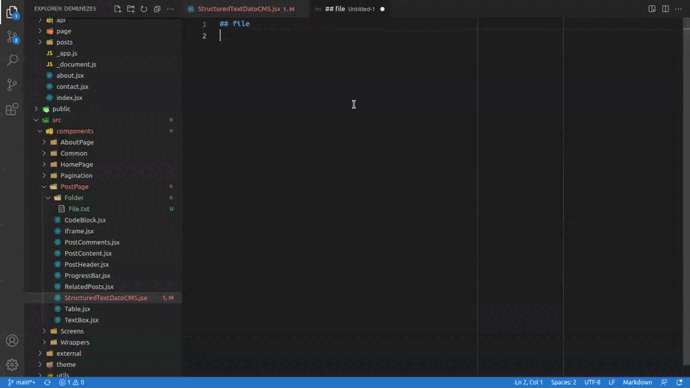
Task: Open notifications bell in status bar
Action: pyautogui.click(x=679, y=382)
